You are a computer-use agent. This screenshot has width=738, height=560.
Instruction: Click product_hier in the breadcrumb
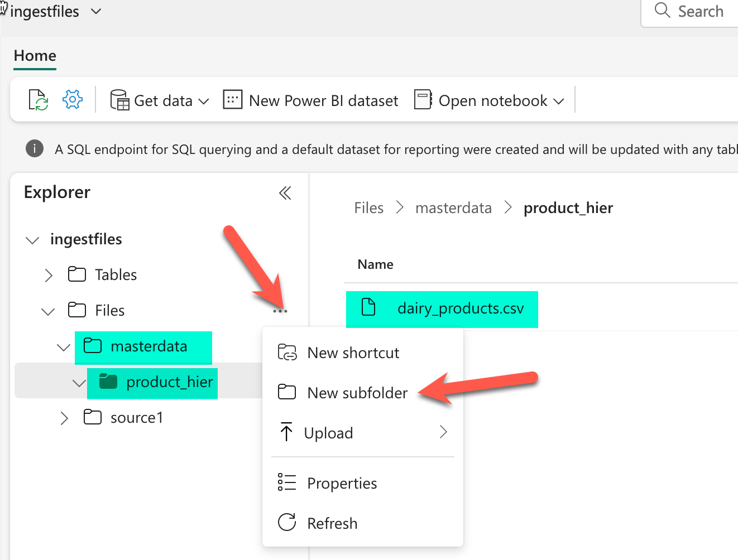[568, 208]
